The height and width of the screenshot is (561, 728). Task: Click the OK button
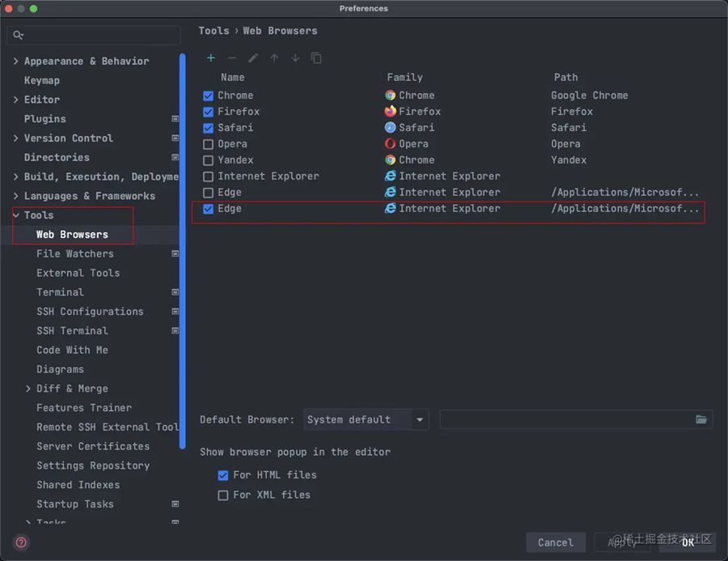click(688, 542)
